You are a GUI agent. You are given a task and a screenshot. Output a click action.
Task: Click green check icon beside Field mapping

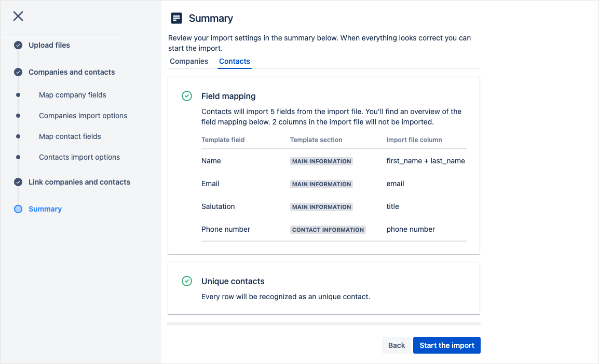tap(187, 96)
